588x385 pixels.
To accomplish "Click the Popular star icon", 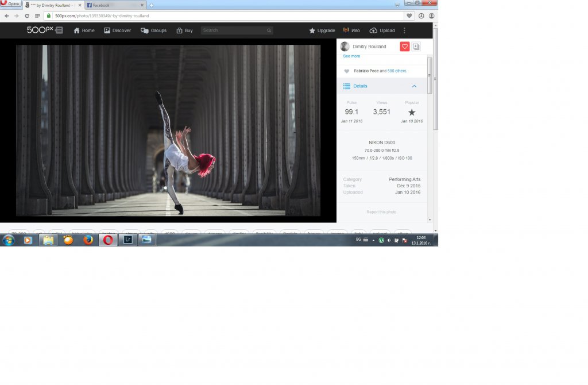I will click(x=412, y=112).
